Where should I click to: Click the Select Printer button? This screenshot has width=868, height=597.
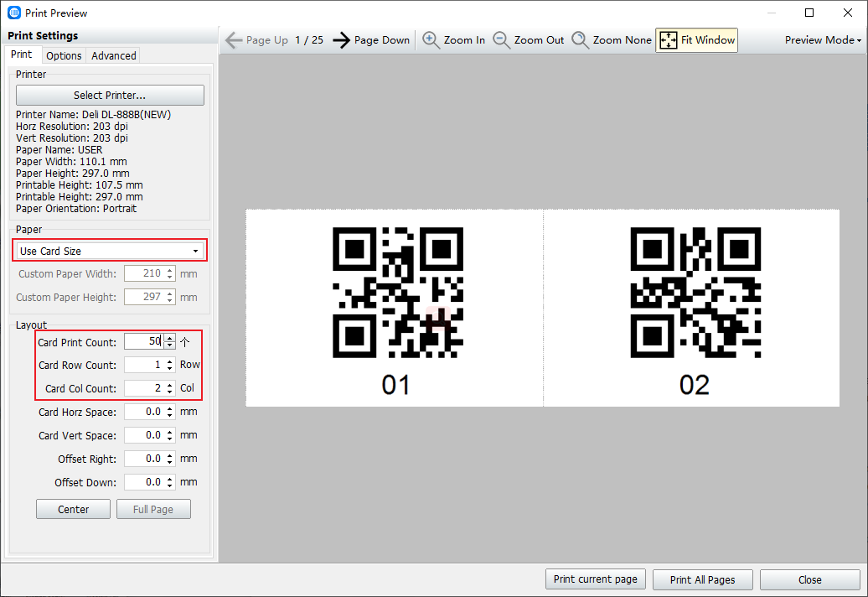tap(110, 96)
